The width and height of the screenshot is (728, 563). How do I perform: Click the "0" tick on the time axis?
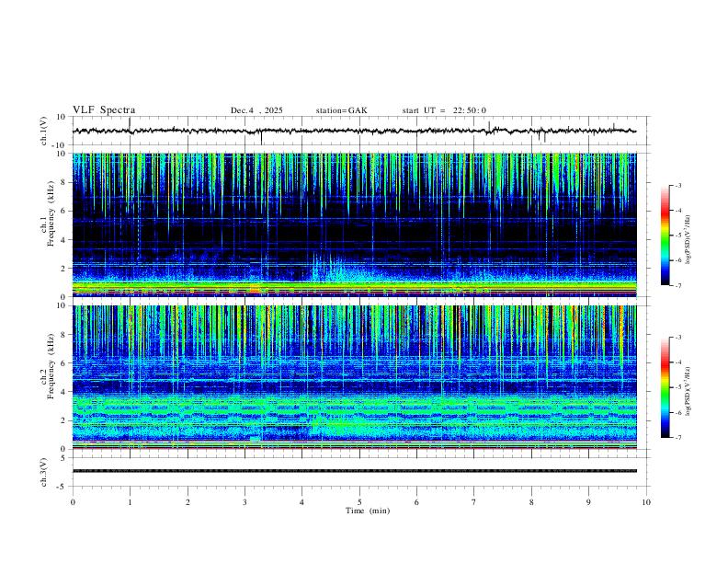(73, 502)
